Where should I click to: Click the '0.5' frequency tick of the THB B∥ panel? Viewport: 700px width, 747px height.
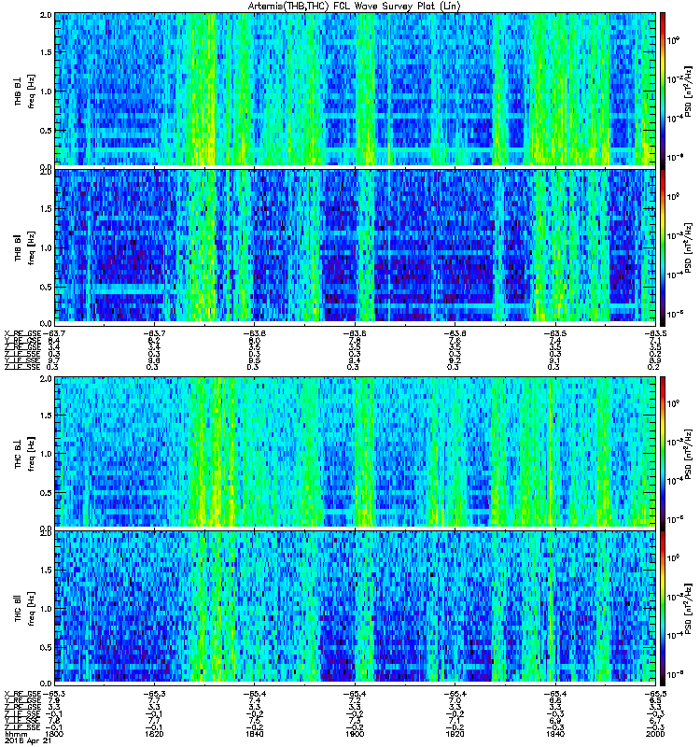[x=46, y=288]
